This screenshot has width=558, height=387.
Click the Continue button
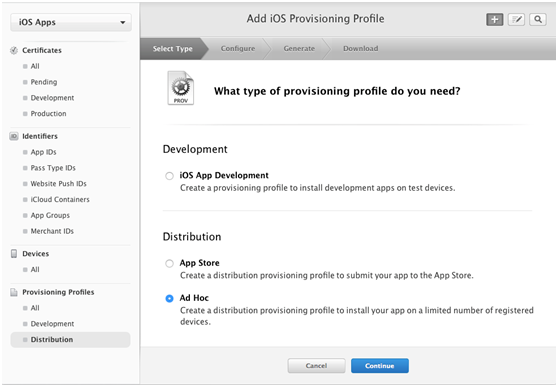380,366
